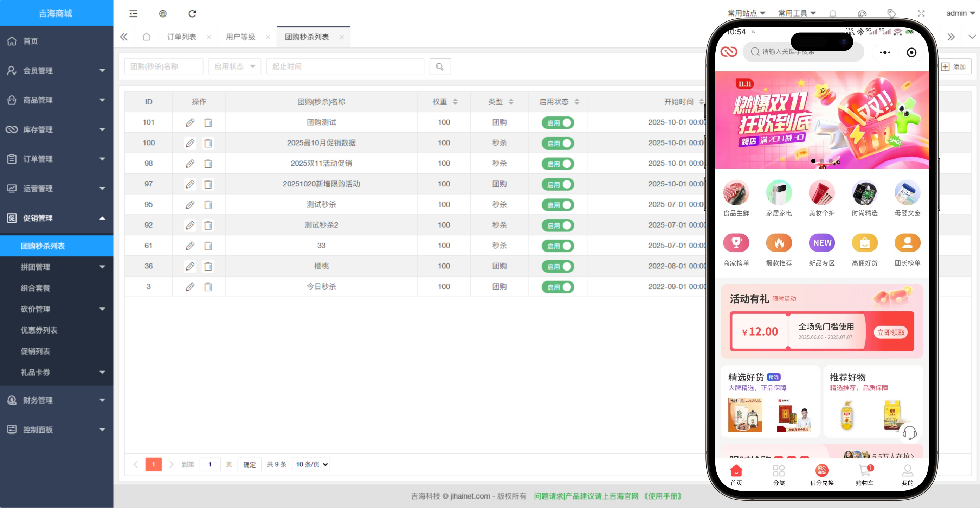Click the edit pencil for 团购测试 row

coord(190,123)
